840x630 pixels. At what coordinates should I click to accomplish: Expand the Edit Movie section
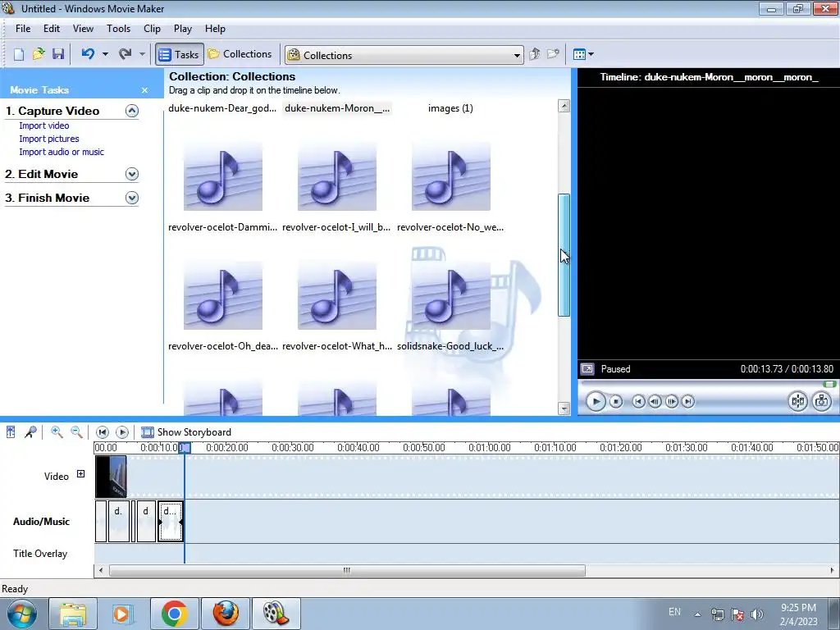pos(132,174)
